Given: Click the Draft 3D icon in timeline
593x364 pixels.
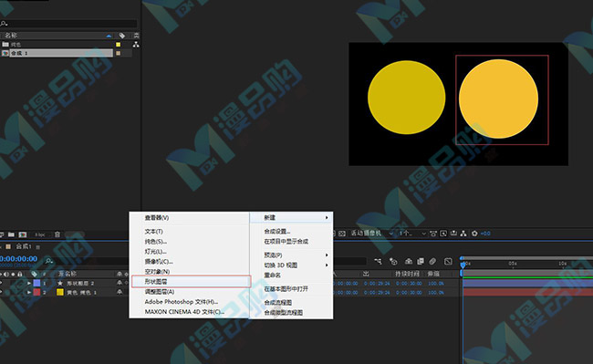Looking at the screenshot, I should [x=393, y=261].
